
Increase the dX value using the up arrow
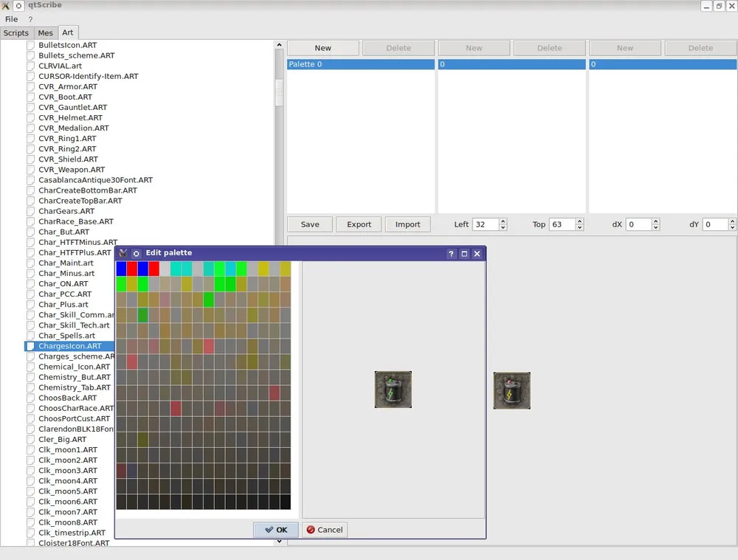pyautogui.click(x=655, y=221)
